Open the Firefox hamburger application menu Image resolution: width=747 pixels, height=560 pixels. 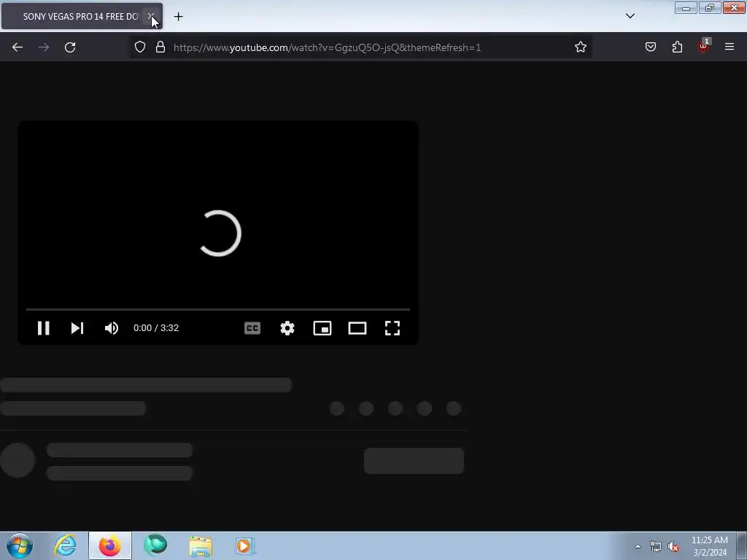coord(729,47)
